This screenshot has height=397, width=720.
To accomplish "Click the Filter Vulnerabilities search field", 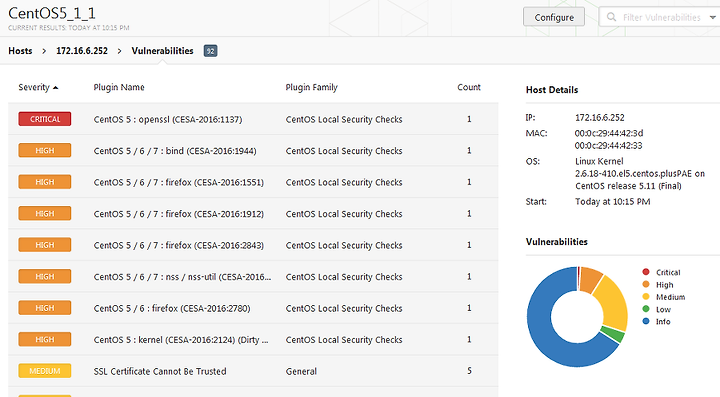I will (661, 17).
